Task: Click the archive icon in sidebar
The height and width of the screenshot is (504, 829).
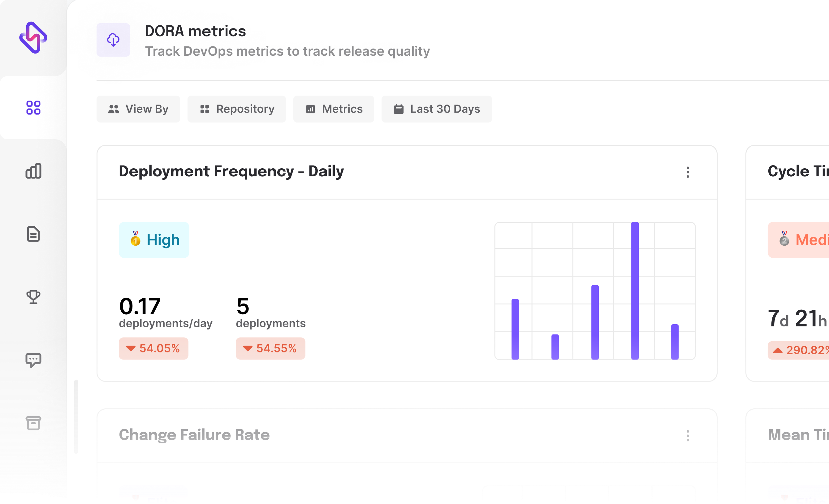Action: coord(33,424)
